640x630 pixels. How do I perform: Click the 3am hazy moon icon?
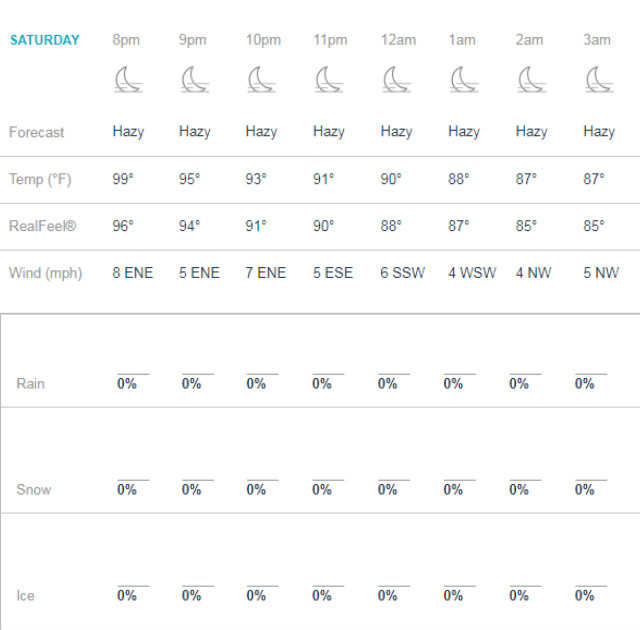[600, 80]
